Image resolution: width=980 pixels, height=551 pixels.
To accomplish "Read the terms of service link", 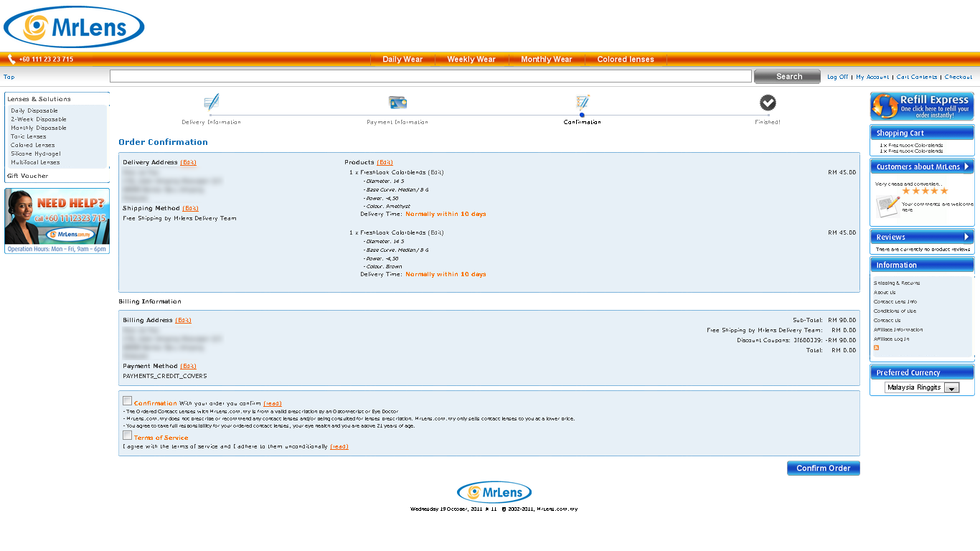I will coord(339,447).
